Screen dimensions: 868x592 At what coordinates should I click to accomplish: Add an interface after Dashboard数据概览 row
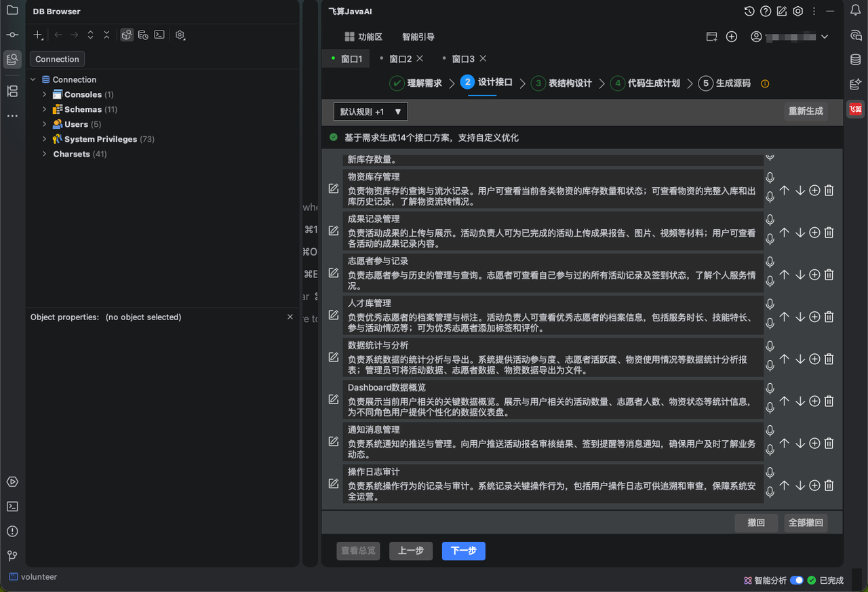click(x=814, y=401)
